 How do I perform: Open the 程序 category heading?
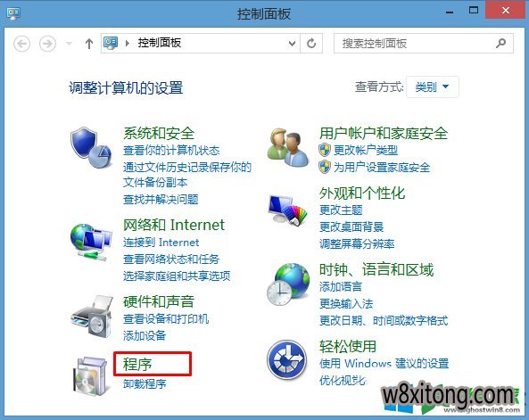tap(137, 364)
